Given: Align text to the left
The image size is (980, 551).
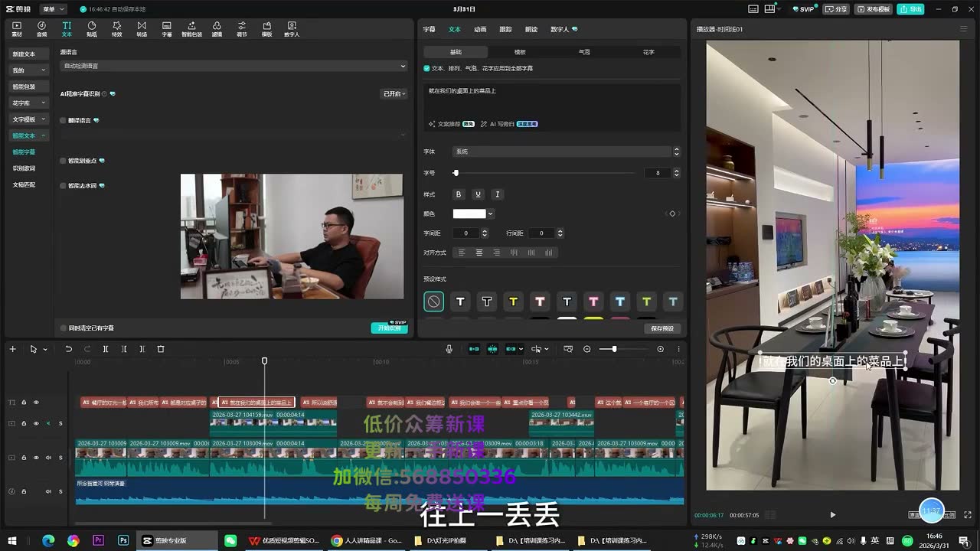Looking at the screenshot, I should point(462,253).
